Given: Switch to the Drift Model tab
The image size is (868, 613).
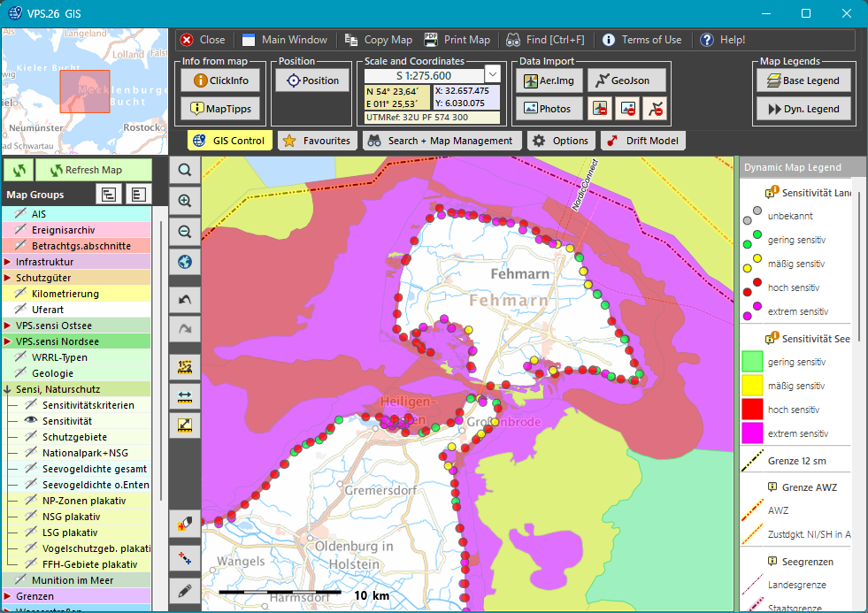Looking at the screenshot, I should point(643,141).
